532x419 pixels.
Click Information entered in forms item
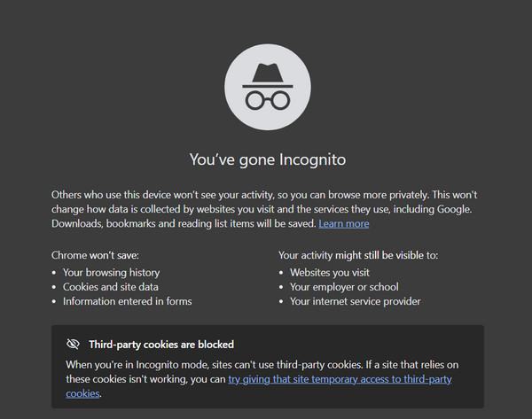pyautogui.click(x=127, y=301)
